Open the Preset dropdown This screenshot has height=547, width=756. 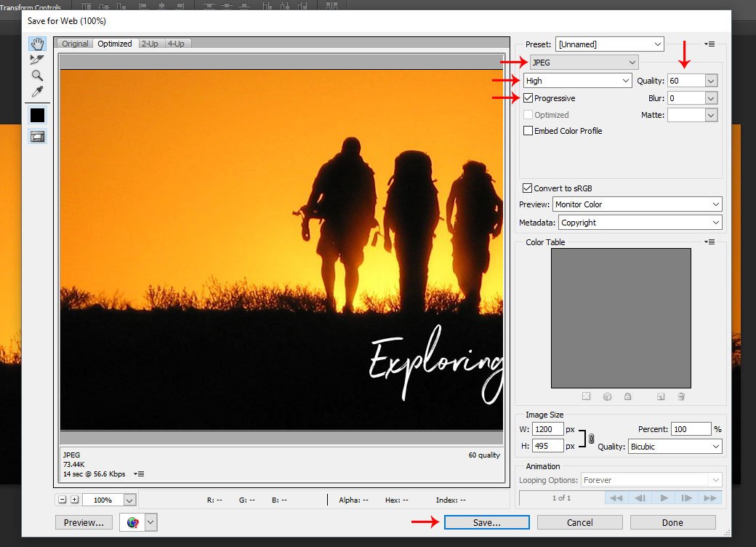click(x=610, y=44)
